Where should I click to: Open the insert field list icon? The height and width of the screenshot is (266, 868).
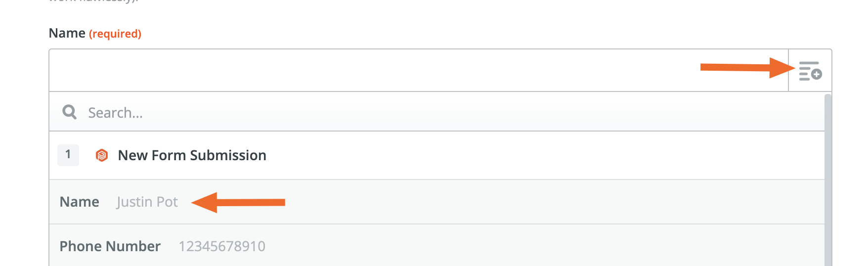click(x=810, y=71)
